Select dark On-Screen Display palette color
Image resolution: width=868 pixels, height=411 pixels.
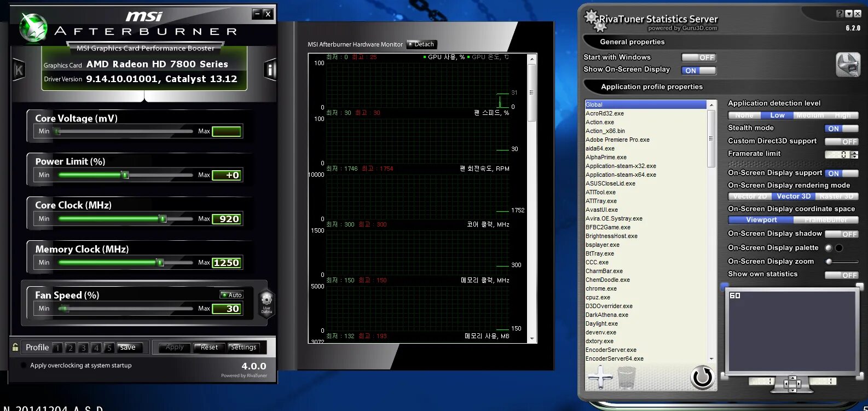tap(839, 248)
